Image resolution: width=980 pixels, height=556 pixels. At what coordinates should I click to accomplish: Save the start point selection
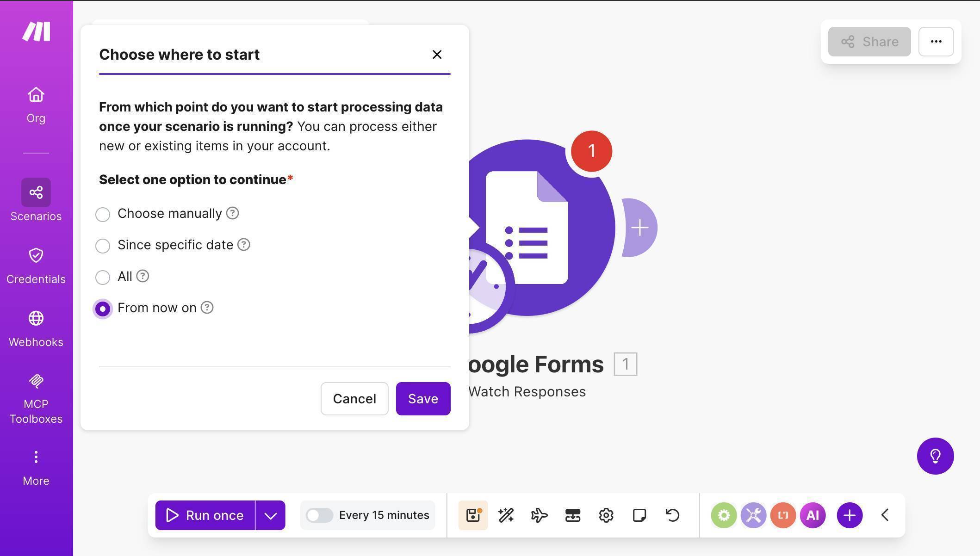pos(422,398)
